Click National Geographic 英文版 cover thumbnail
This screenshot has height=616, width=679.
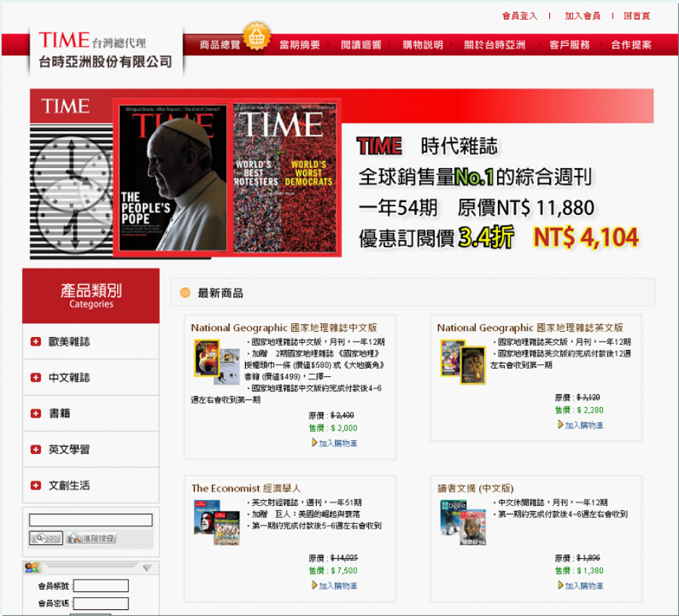pyautogui.click(x=463, y=362)
